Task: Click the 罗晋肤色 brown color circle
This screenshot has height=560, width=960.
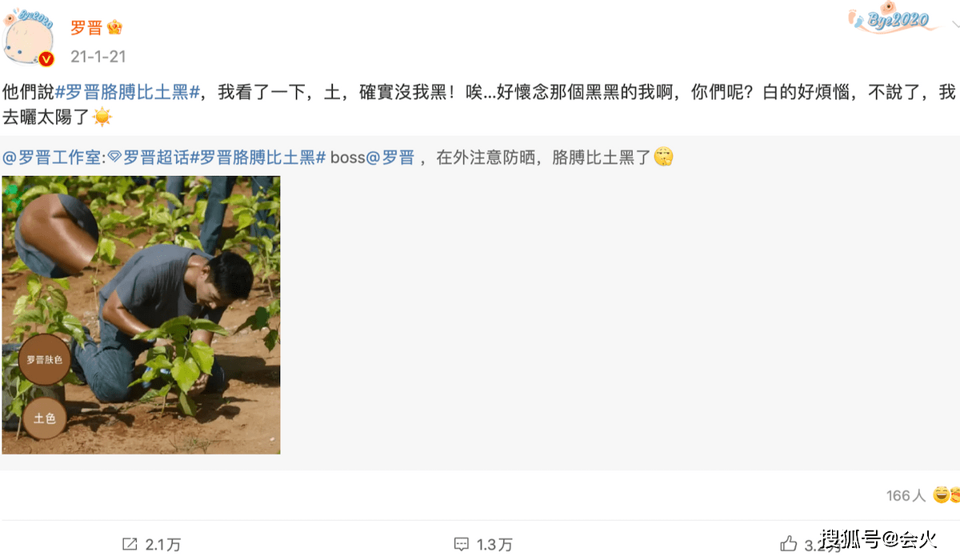Action: [x=44, y=361]
